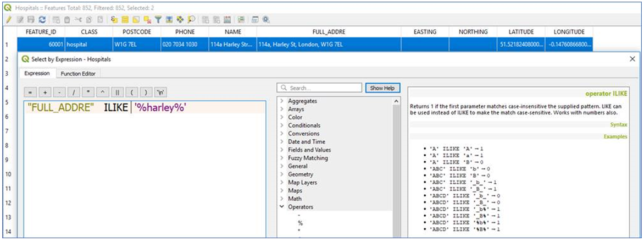Screen dimensions: 644x241
Task: Toggle multi edit mode icon
Action: pyautogui.click(x=20, y=19)
